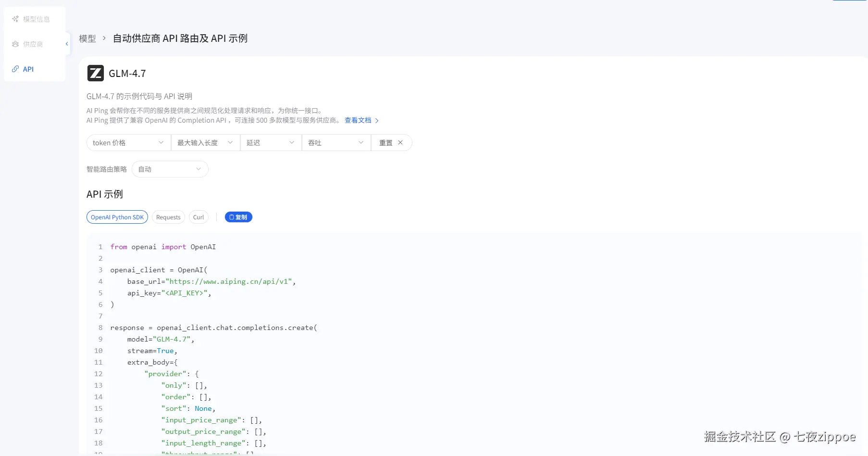
Task: Switch to the Curl code tab
Action: point(198,217)
